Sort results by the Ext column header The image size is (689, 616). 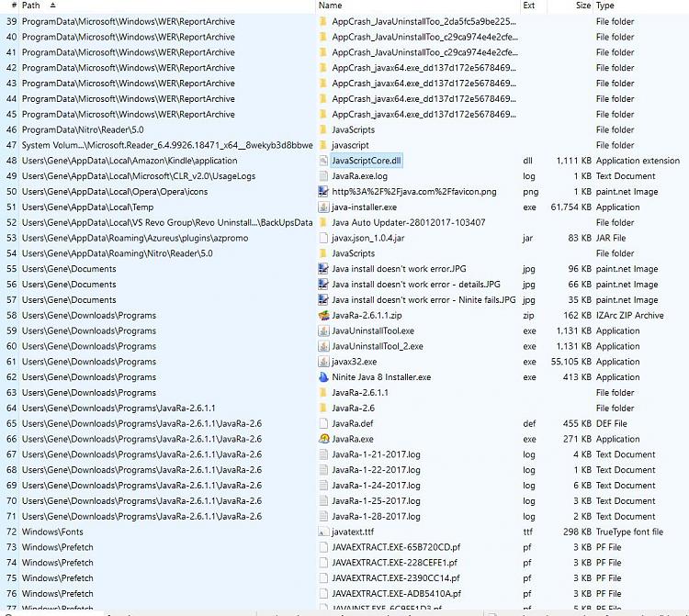[529, 6]
